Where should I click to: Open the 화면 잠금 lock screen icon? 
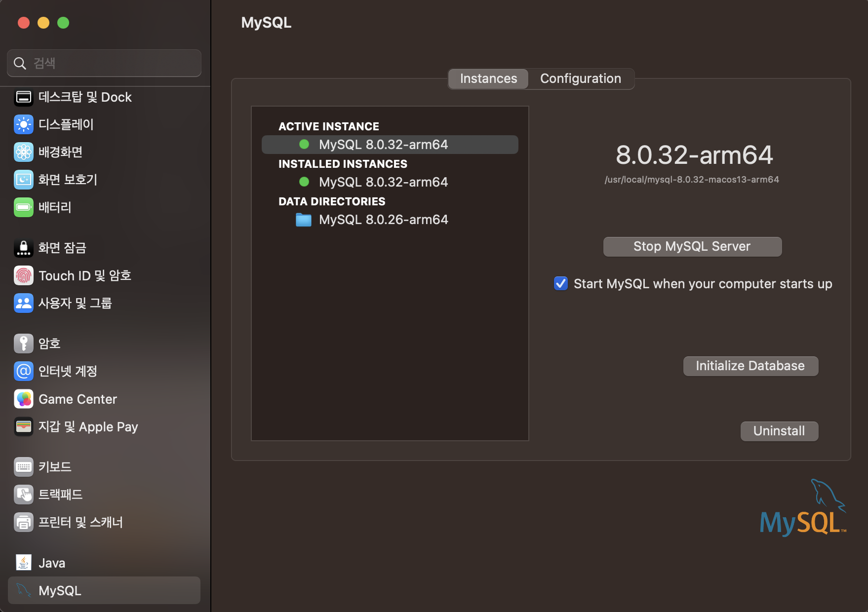(x=24, y=248)
